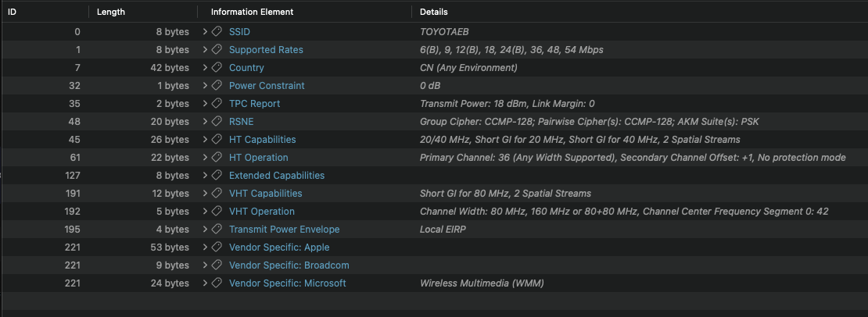Click the tag icon next to Country
Viewport: 868px width, 317px height.
tap(217, 68)
